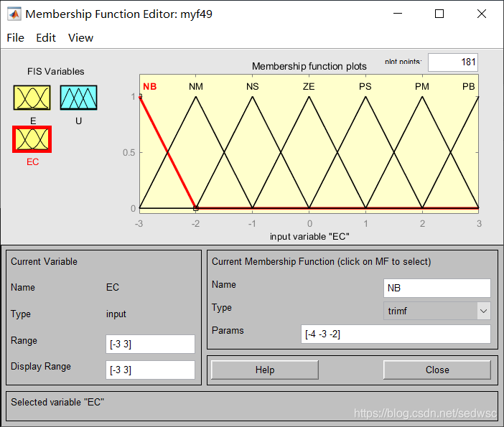Select the NB membership function label
Image resolution: width=504 pixels, height=427 pixels.
[150, 86]
